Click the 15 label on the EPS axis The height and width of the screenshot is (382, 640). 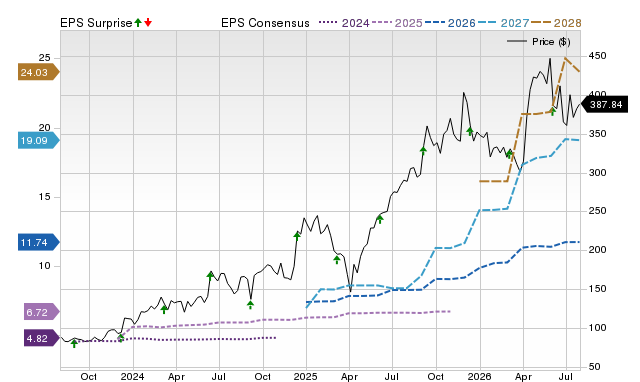(44, 197)
